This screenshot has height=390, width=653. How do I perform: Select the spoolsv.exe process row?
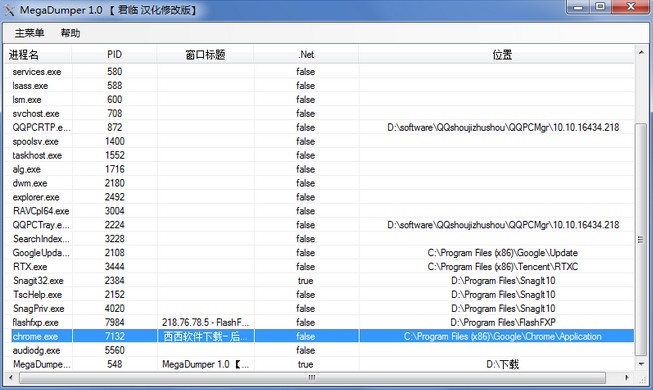319,141
